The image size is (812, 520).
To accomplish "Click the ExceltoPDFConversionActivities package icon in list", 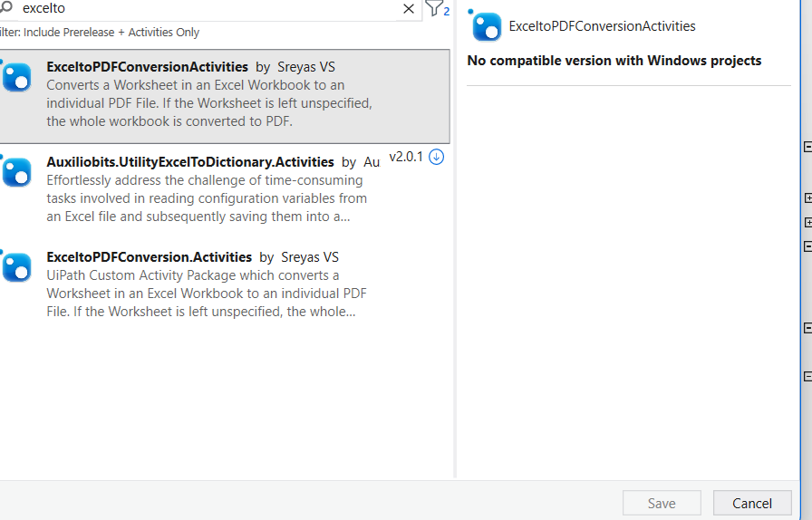I will coord(16,77).
